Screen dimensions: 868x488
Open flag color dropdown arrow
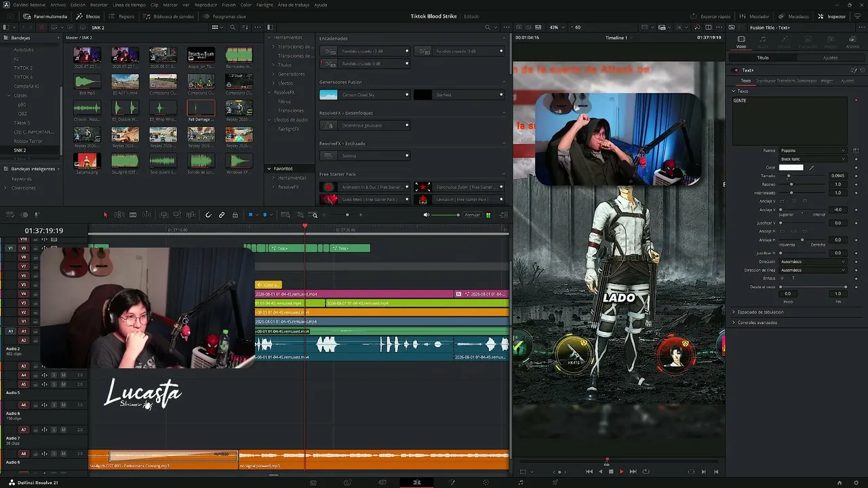(x=256, y=215)
